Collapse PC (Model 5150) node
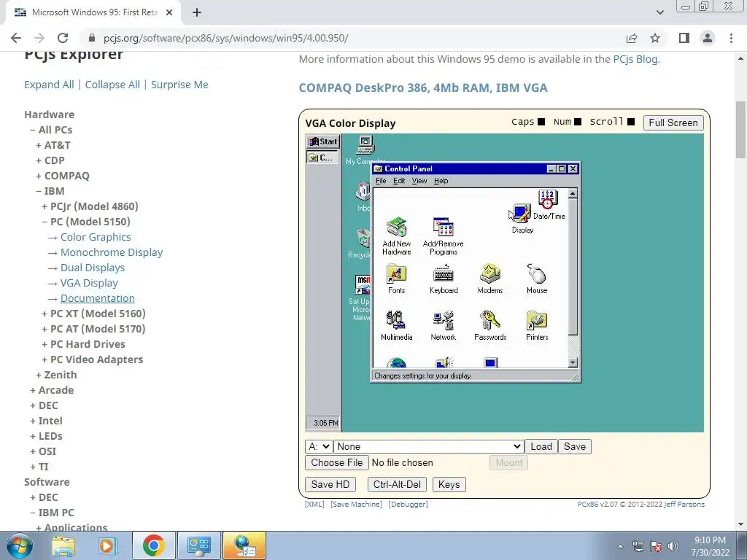The height and width of the screenshot is (560, 747). pyautogui.click(x=86, y=222)
